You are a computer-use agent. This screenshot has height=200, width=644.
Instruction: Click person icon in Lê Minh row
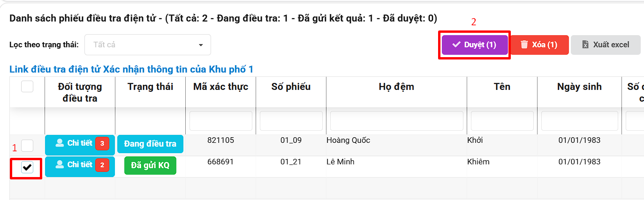(60, 164)
